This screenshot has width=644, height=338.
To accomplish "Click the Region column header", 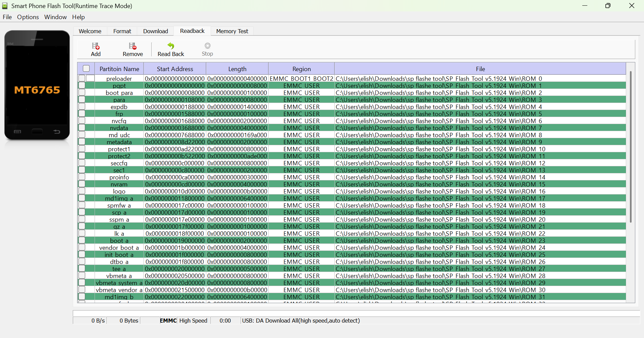I will [x=302, y=69].
